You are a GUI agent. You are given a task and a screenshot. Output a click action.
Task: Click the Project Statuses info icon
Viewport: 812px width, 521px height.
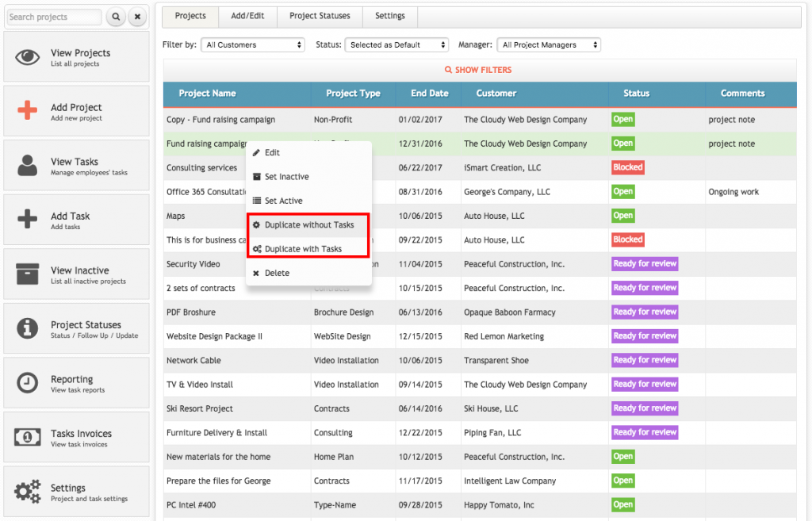[26, 328]
